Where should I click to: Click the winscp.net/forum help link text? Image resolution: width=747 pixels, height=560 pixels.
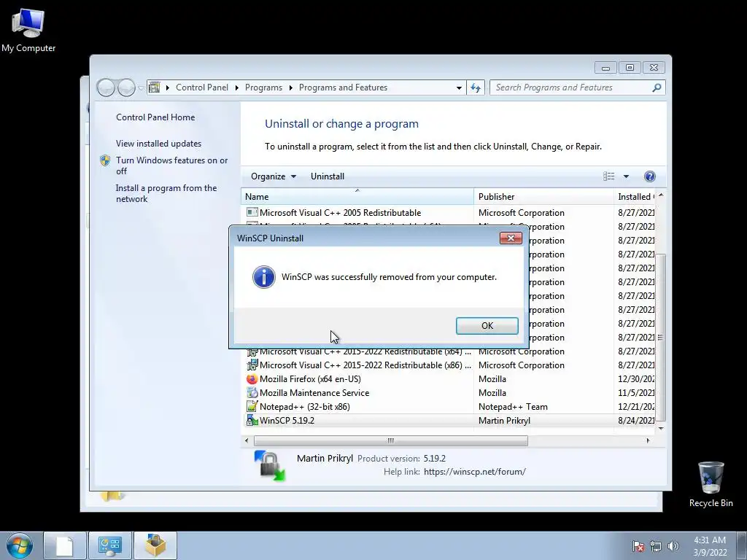click(x=474, y=472)
